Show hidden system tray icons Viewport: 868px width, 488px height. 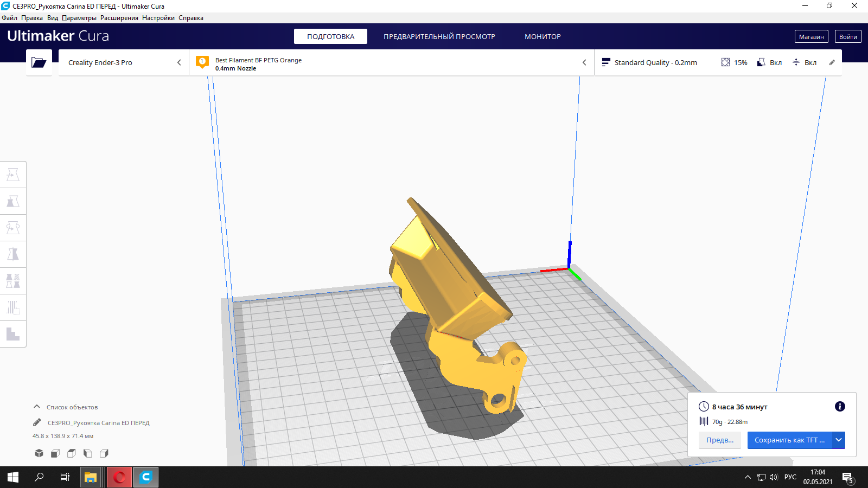coord(748,477)
